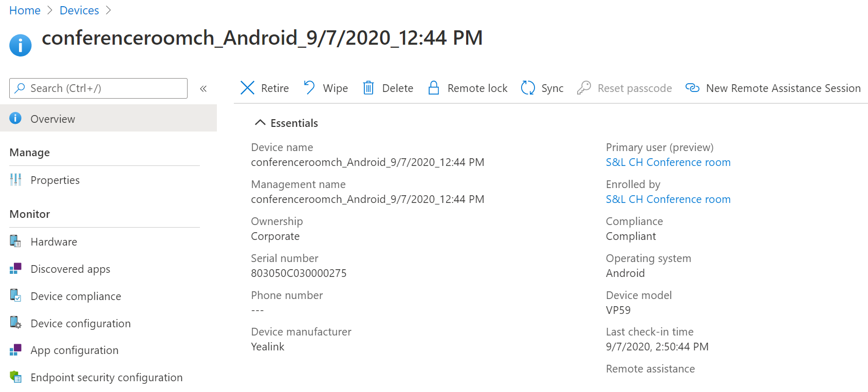Viewport: 868px width, 392px height.
Task: Open the Properties menu item
Action: [55, 180]
